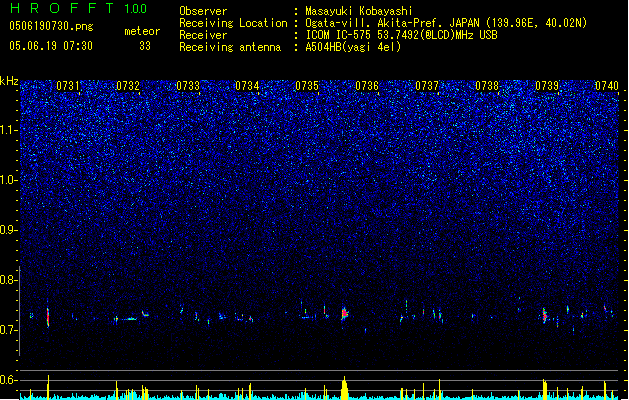Click the meteor count value 33
This screenshot has width=629, height=400.
coord(145,46)
